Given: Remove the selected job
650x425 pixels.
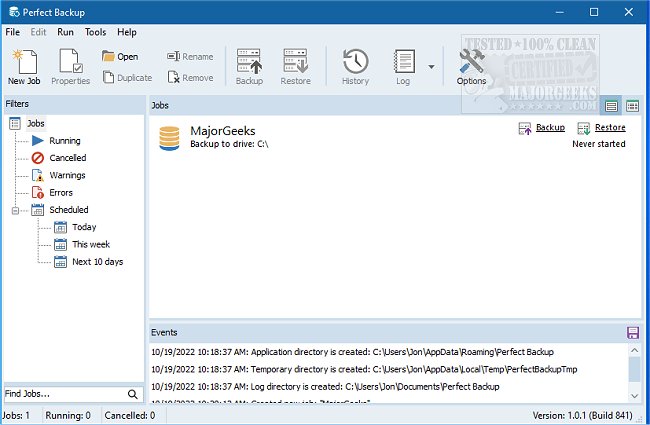Looking at the screenshot, I should tap(190, 78).
